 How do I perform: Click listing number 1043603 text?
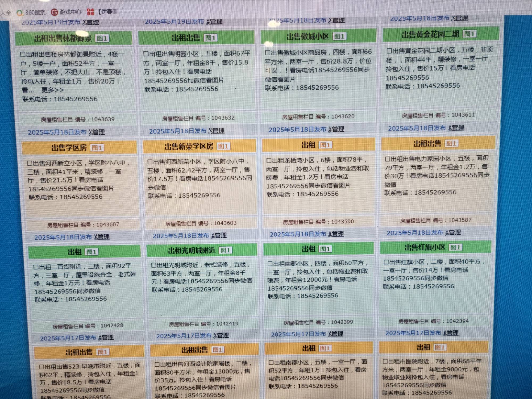click(225, 223)
